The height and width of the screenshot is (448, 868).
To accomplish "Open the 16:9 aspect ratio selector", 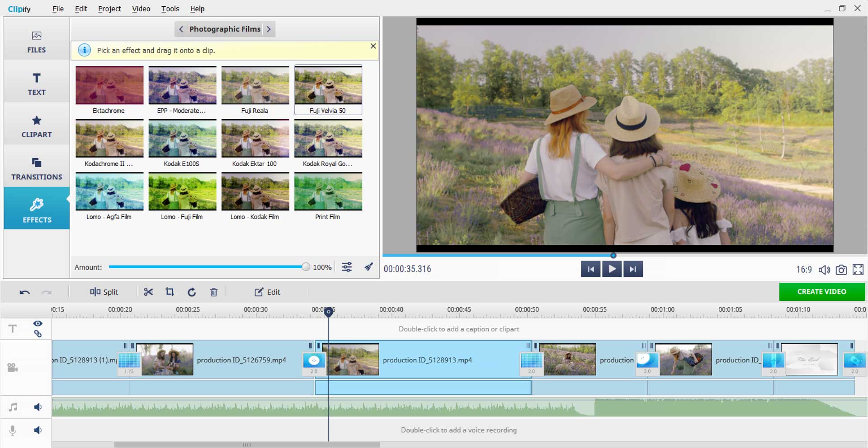I will pos(803,270).
